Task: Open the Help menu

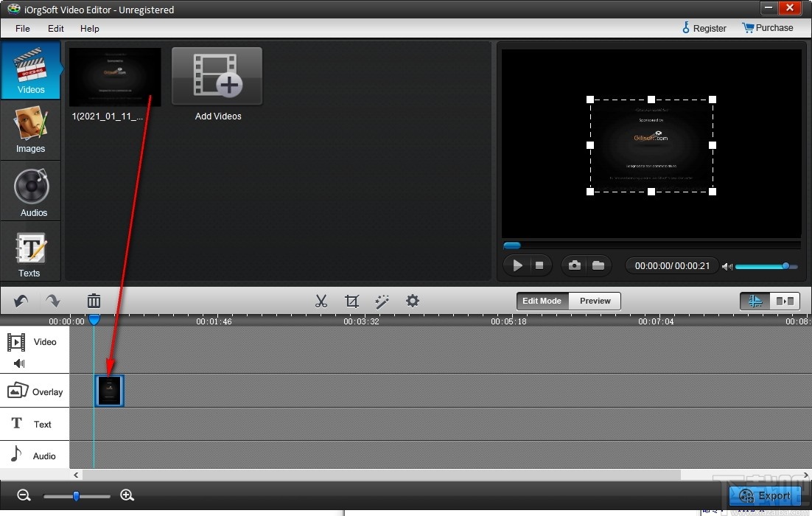Action: pyautogui.click(x=89, y=29)
